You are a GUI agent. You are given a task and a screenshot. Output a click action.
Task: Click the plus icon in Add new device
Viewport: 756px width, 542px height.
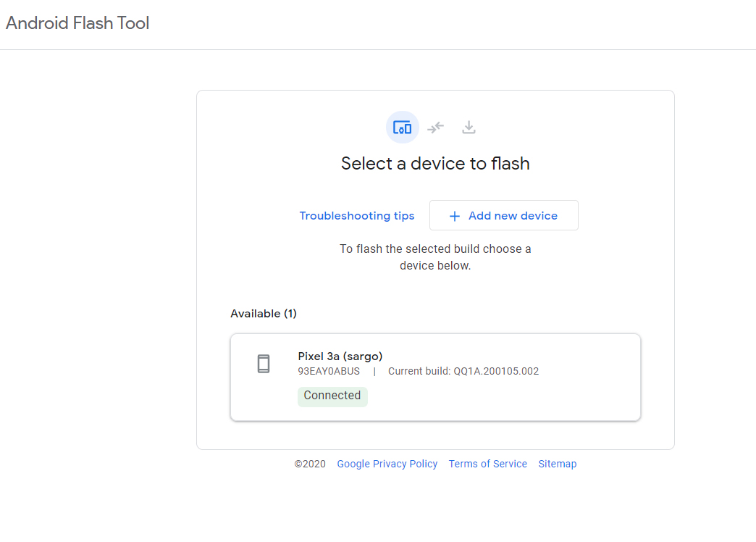pos(455,216)
